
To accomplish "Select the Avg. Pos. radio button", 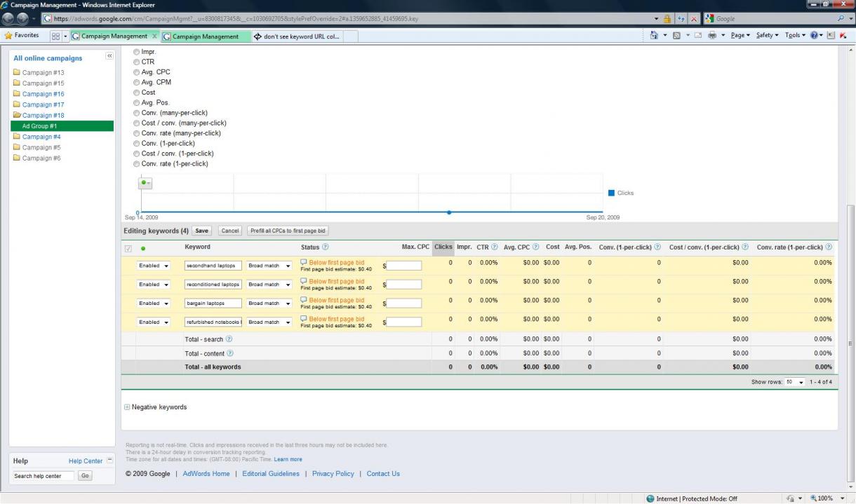I will (x=136, y=102).
